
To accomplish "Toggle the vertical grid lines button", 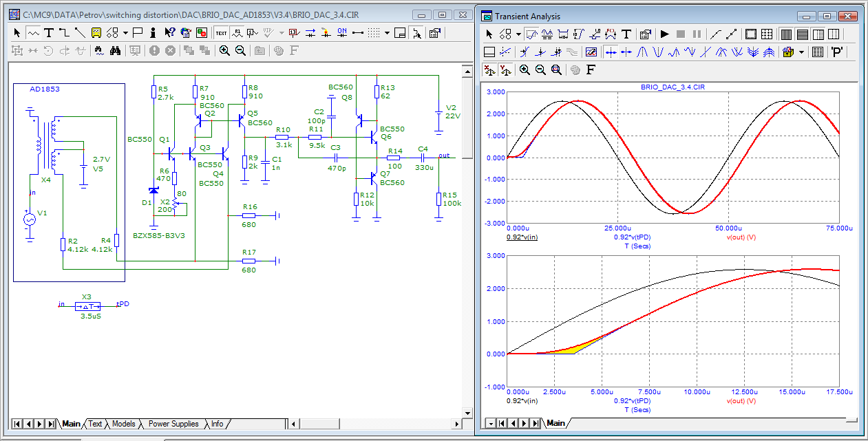I will tap(786, 34).
